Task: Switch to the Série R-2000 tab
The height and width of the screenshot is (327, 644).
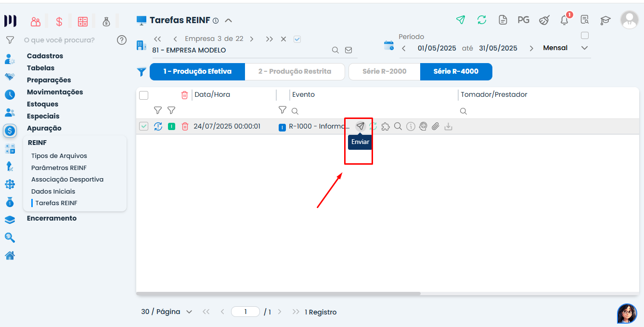Action: pos(384,71)
